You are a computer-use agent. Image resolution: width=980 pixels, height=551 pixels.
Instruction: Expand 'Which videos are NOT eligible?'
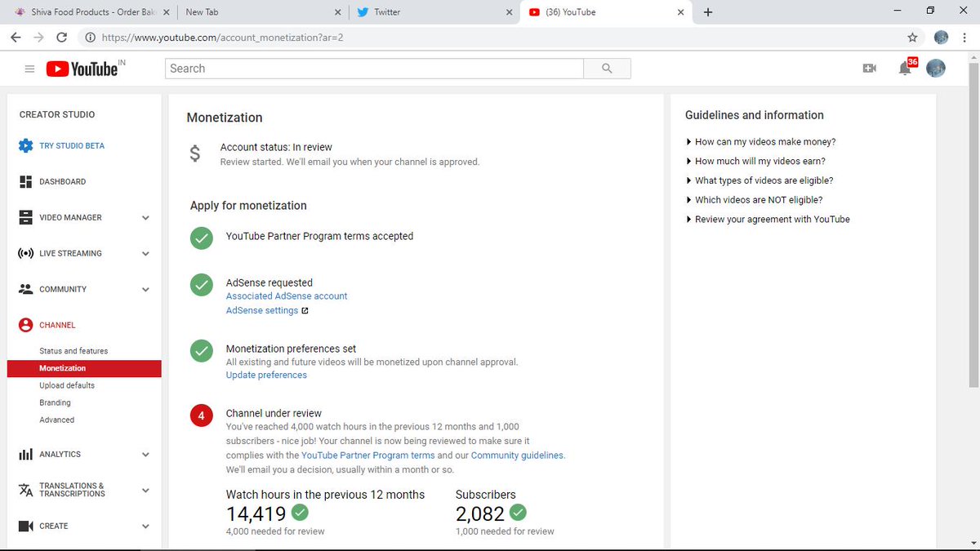[754, 200]
